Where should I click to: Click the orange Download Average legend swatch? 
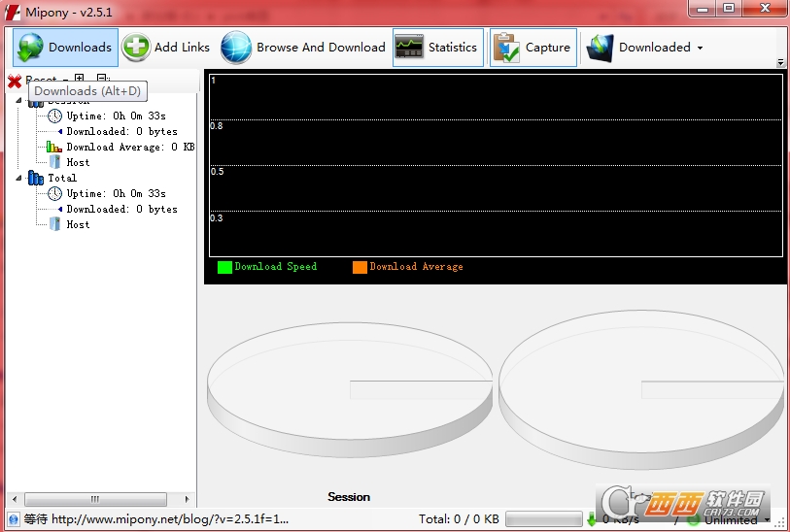360,267
